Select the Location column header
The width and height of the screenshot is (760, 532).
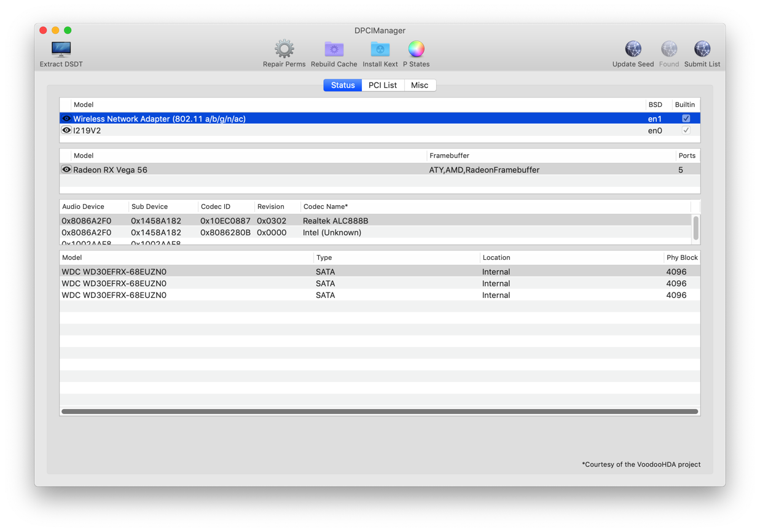[572, 257]
